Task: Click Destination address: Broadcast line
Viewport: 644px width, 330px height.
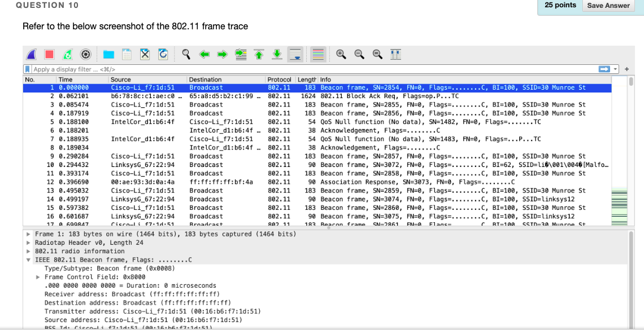Action: coord(137,302)
